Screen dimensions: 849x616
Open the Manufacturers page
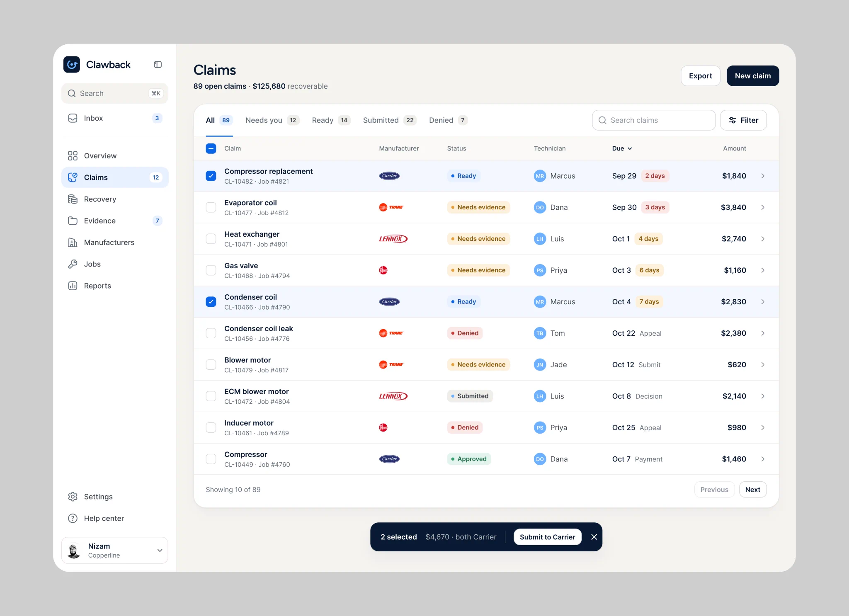tap(115, 243)
